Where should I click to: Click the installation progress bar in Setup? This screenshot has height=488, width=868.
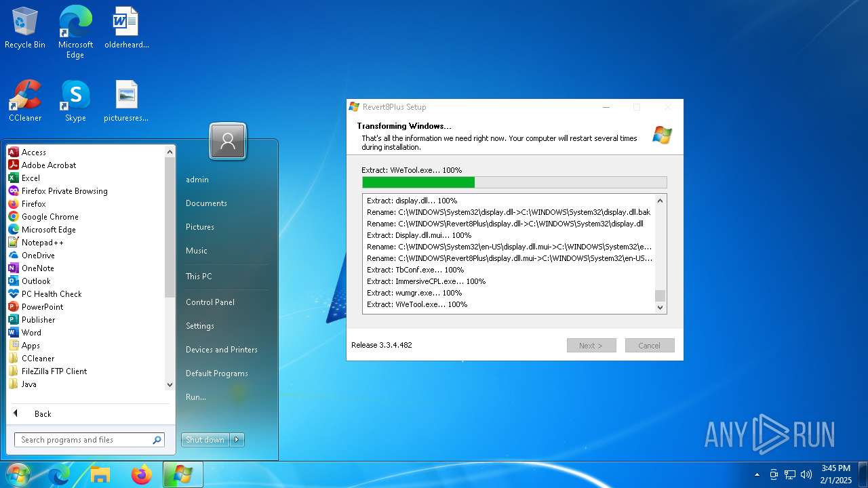click(x=515, y=182)
